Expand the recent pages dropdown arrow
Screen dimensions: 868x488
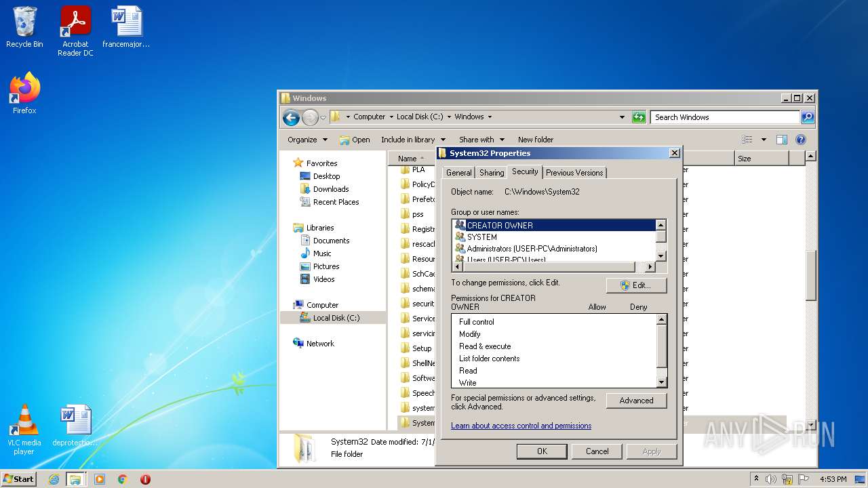click(323, 118)
